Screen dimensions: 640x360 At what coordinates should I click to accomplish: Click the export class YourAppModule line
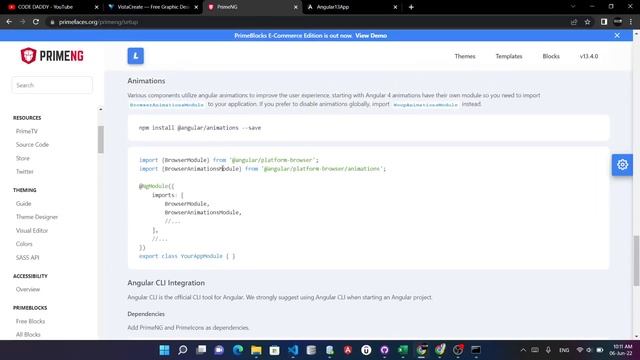click(187, 256)
